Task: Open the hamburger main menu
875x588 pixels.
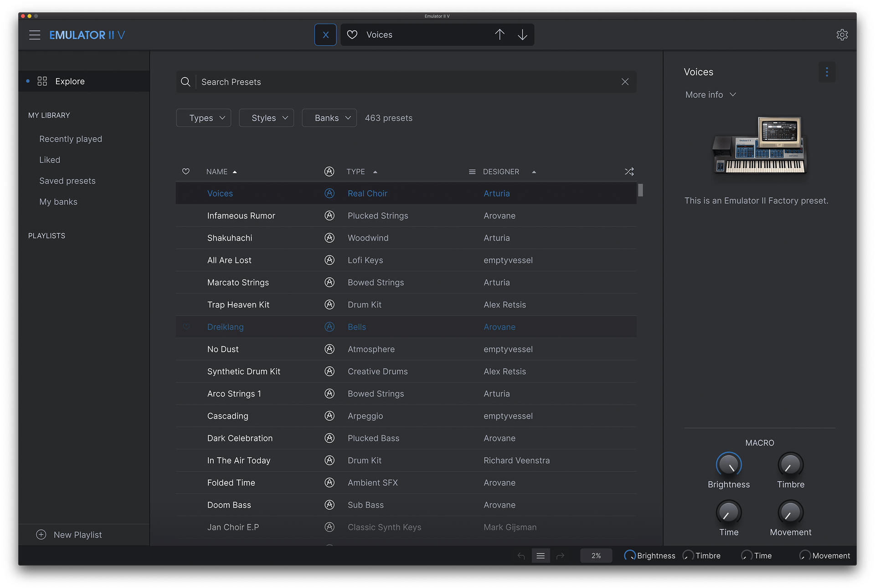Action: coord(35,35)
